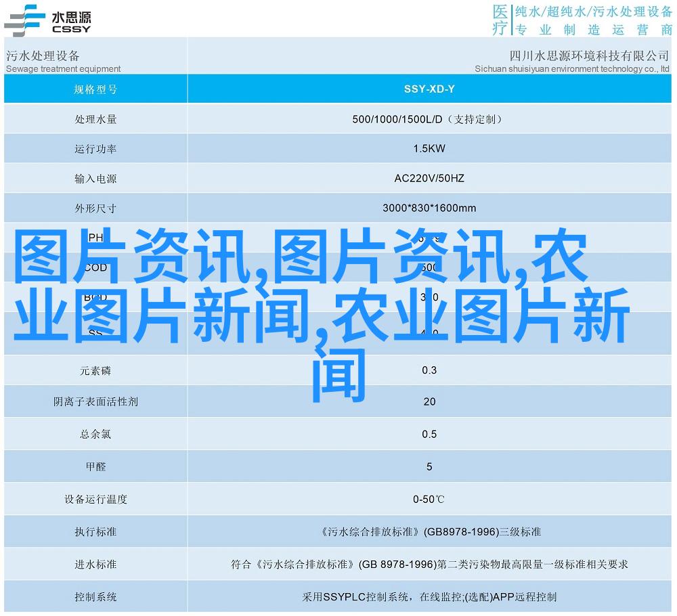677x616 pixels.
Task: Select the temperature range 0-50℃
Action: (429, 500)
